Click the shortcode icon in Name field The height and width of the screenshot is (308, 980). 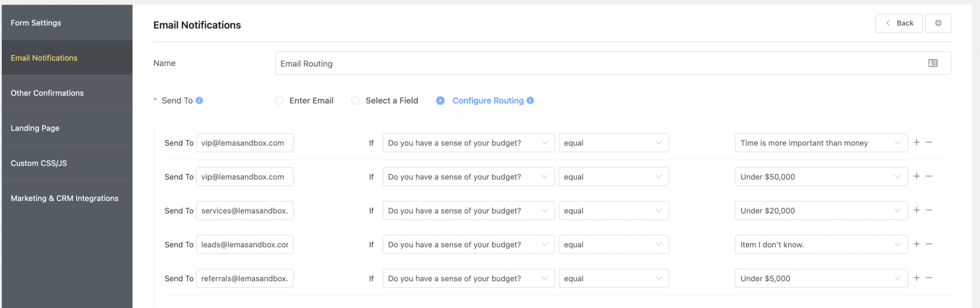point(933,63)
